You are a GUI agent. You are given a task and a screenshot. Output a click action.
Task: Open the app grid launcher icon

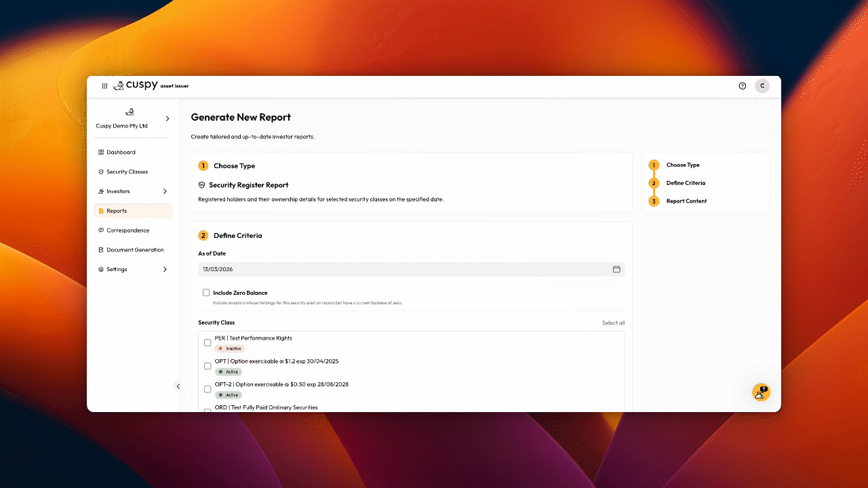(104, 86)
